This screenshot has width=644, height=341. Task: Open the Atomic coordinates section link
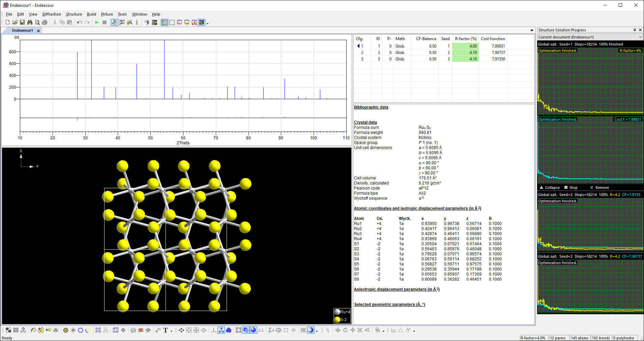click(x=417, y=208)
